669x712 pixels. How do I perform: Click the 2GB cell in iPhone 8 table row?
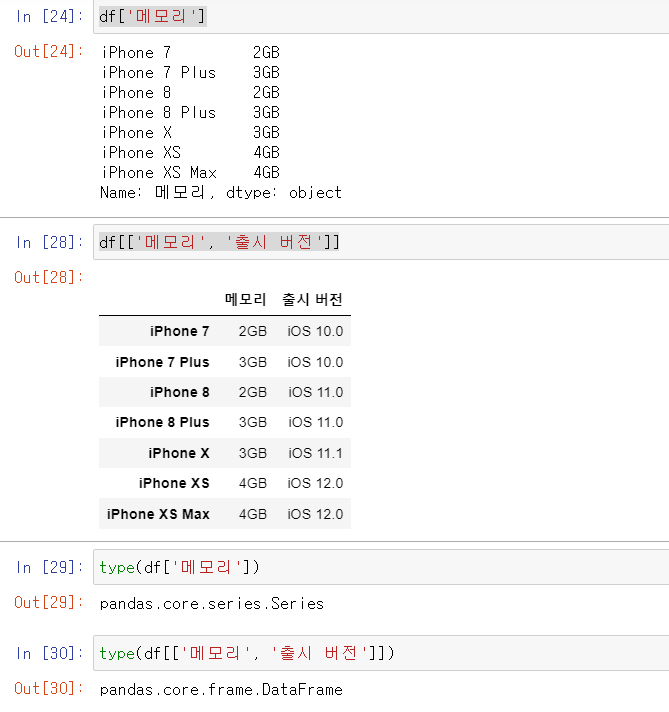pos(253,392)
